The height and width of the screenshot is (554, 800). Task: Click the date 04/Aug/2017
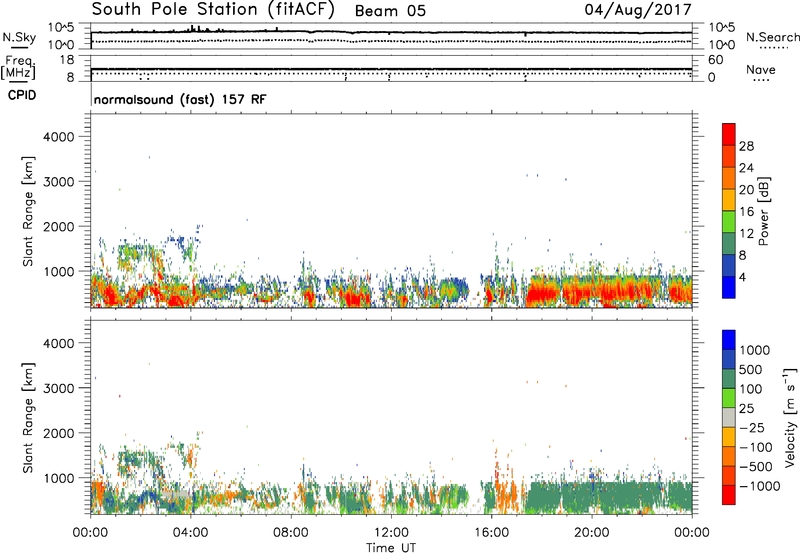pyautogui.click(x=638, y=10)
